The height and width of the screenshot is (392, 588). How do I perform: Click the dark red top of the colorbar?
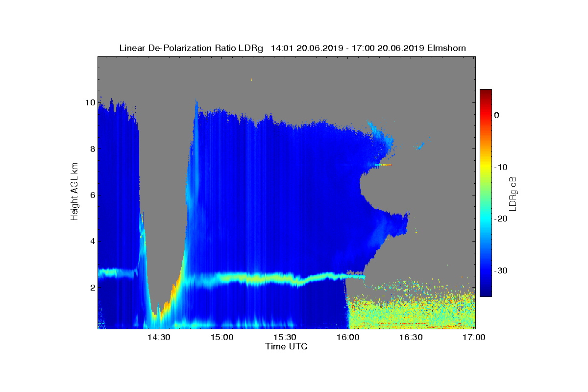486,92
